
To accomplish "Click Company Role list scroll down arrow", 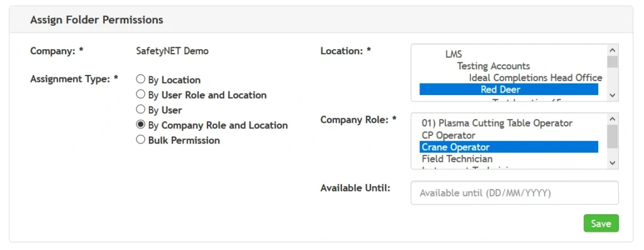I will (x=613, y=163).
